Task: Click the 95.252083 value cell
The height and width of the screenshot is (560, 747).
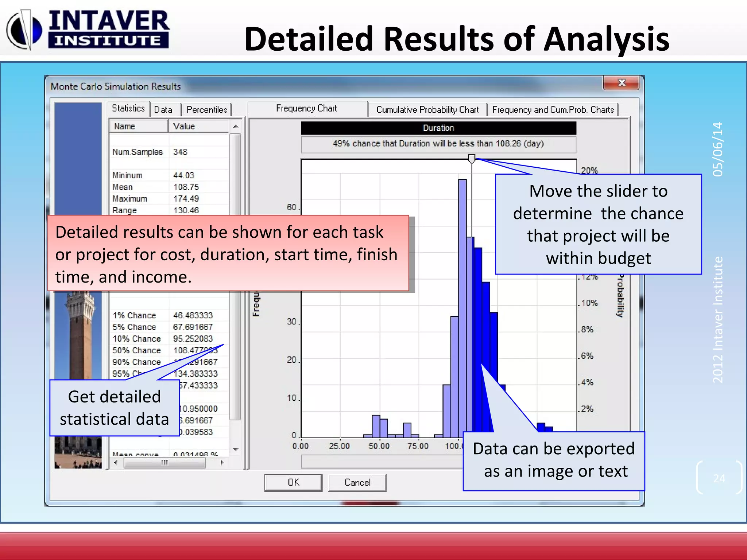Action: 193,339
